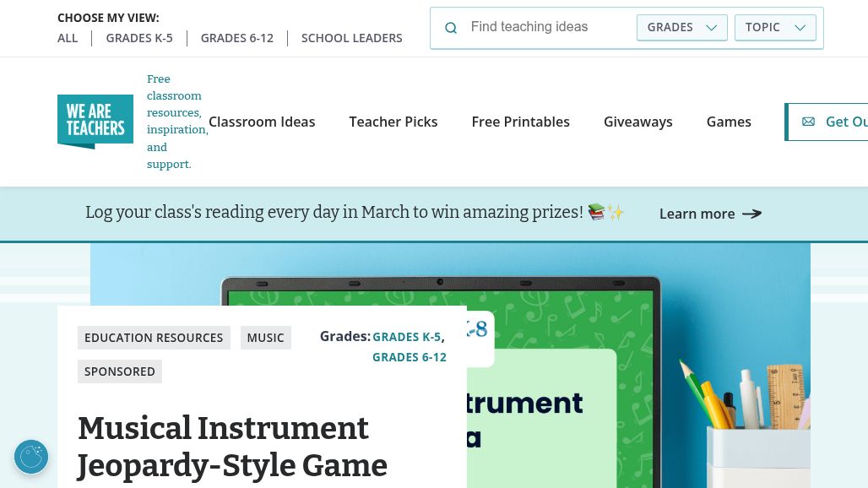Click "Learn more" in the reading banner
This screenshot has height=488, width=868.
[x=697, y=214]
